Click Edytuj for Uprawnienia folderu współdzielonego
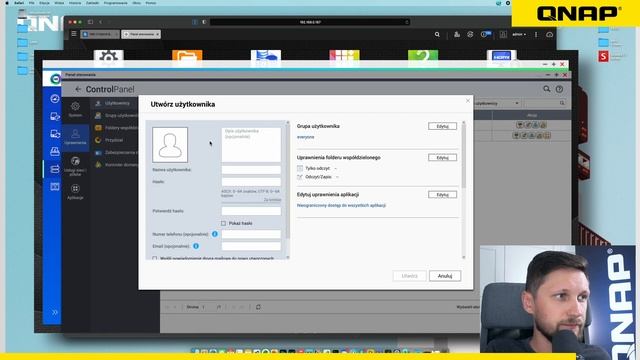Image resolution: width=640 pixels, height=360 pixels. 442,158
